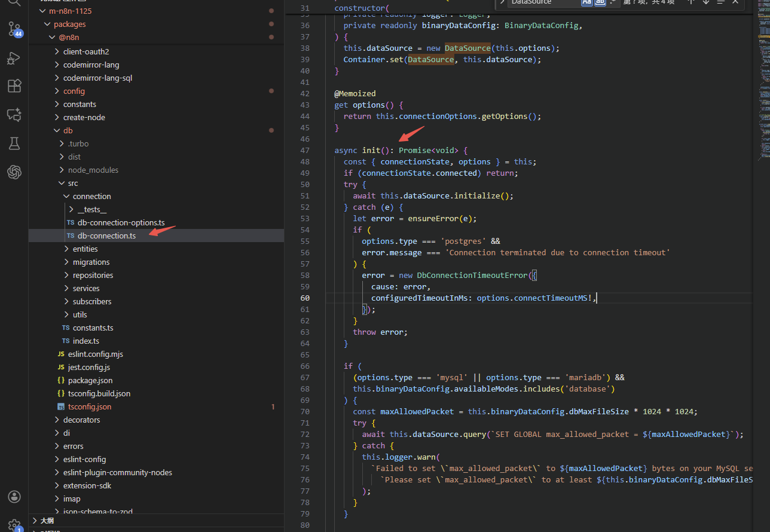Image resolution: width=770 pixels, height=532 pixels.
Task: Collapse the @n8n folder
Action: 51,37
